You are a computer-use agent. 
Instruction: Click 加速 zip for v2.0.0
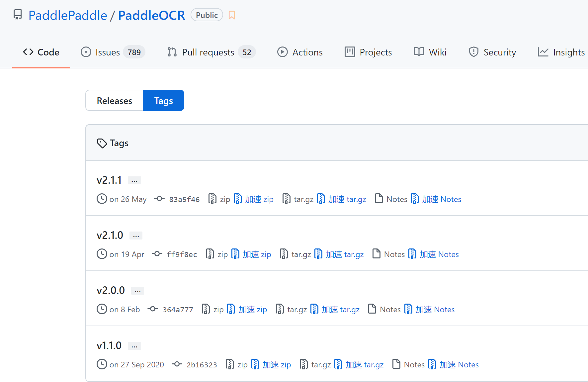coord(247,309)
